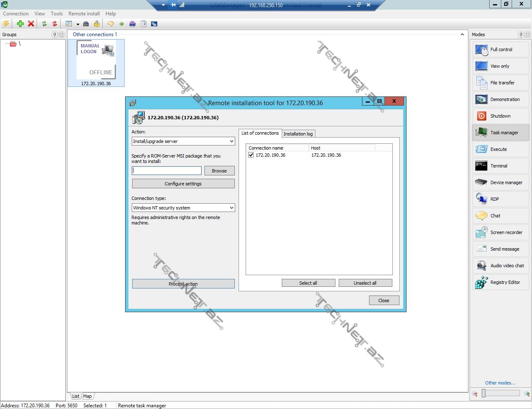This screenshot has width=532, height=409.
Task: Start Screen recorder mode
Action: (501, 232)
